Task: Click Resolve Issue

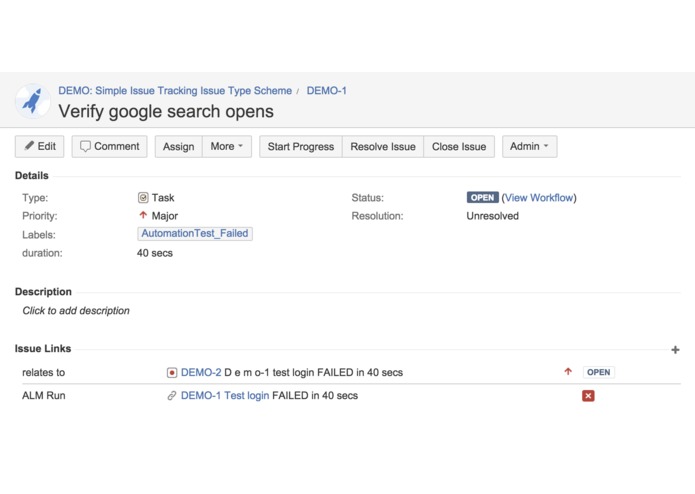Action: [383, 147]
